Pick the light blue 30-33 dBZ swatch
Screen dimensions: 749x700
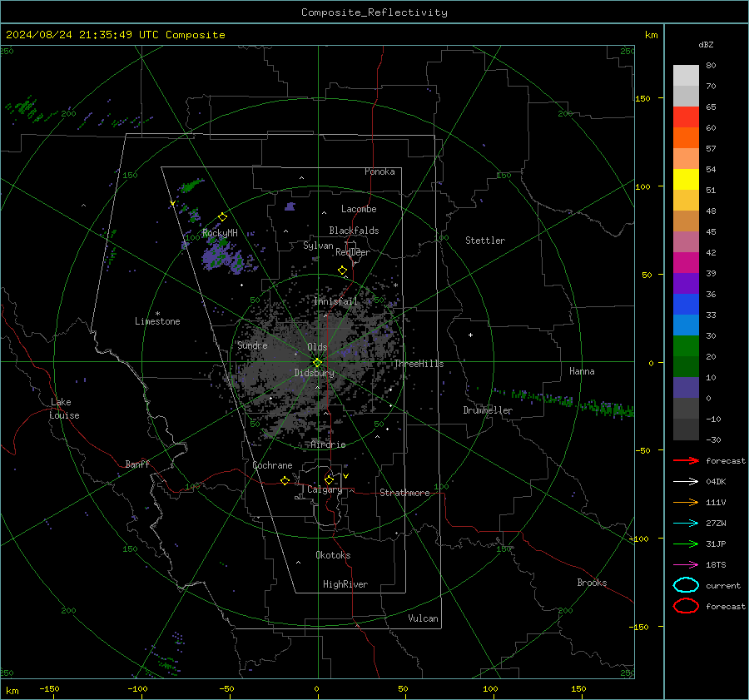686,325
